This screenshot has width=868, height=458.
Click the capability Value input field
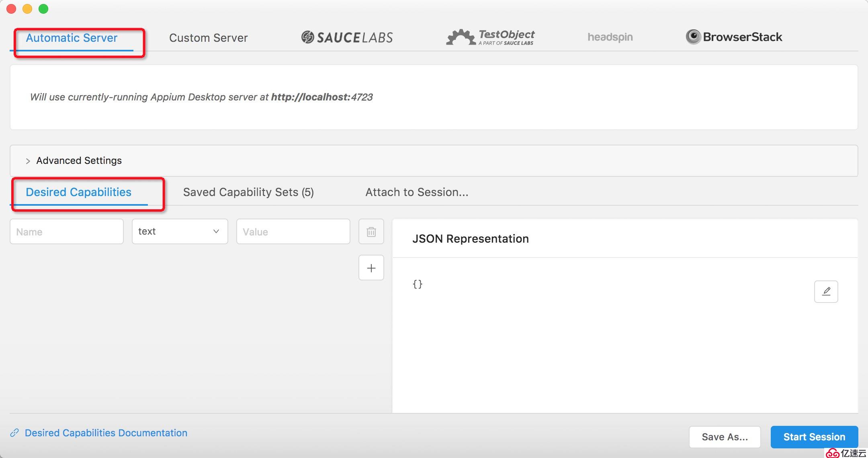294,231
